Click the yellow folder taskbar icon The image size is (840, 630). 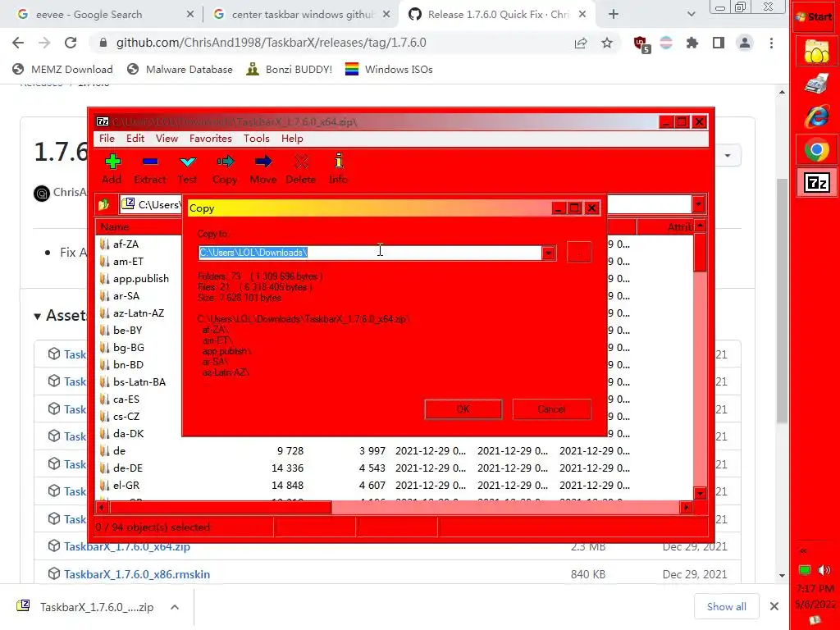816,52
